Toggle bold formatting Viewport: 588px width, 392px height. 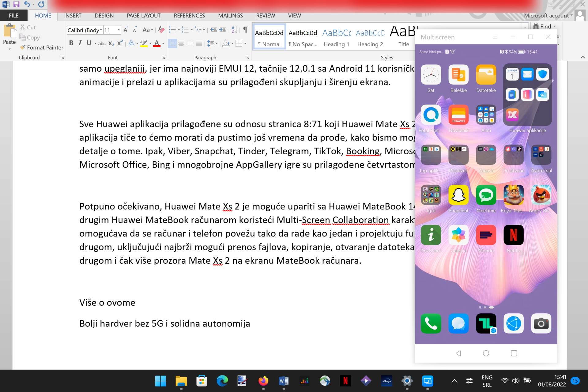[x=71, y=43]
